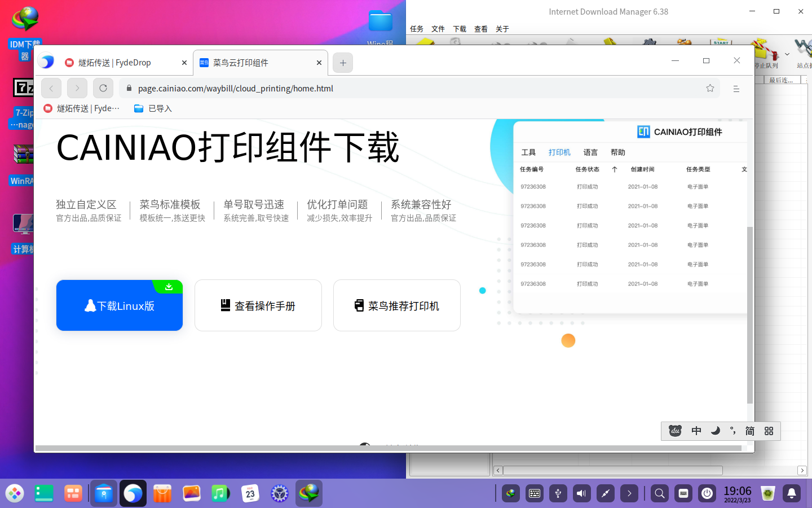Open the trash from the taskbar
812x508 pixels.
click(x=768, y=493)
